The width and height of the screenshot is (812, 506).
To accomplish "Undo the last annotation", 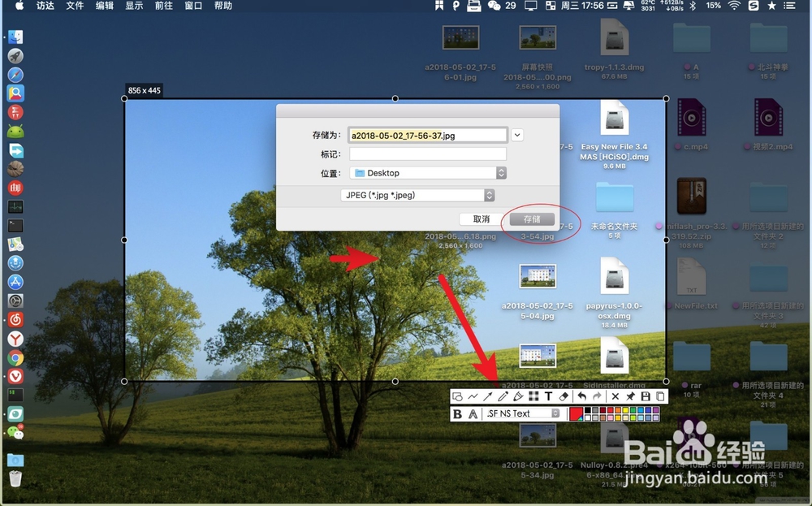I will tap(582, 396).
